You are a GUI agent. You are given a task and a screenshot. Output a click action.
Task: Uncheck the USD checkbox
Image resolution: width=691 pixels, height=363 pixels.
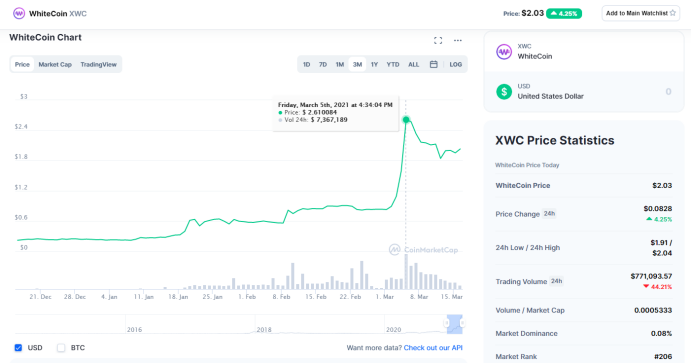18,348
